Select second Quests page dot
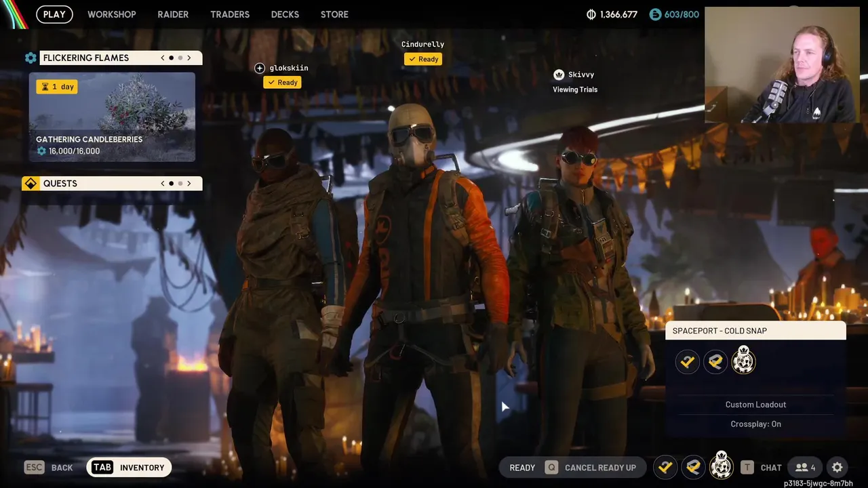 point(180,184)
